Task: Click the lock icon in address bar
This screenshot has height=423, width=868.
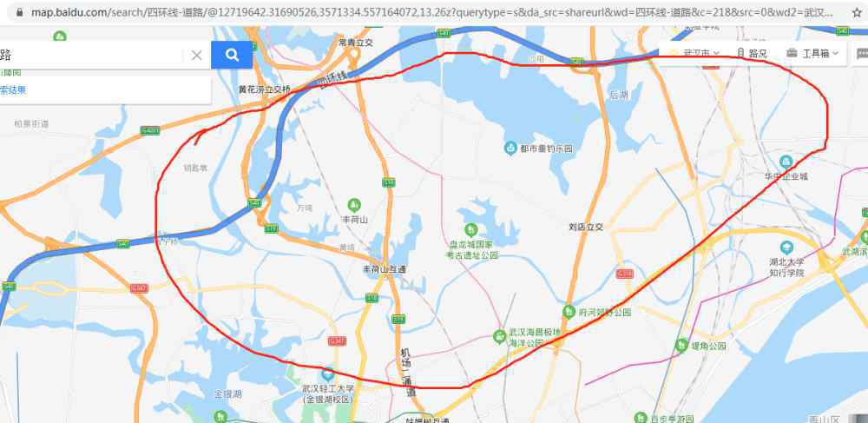Action: (x=20, y=12)
